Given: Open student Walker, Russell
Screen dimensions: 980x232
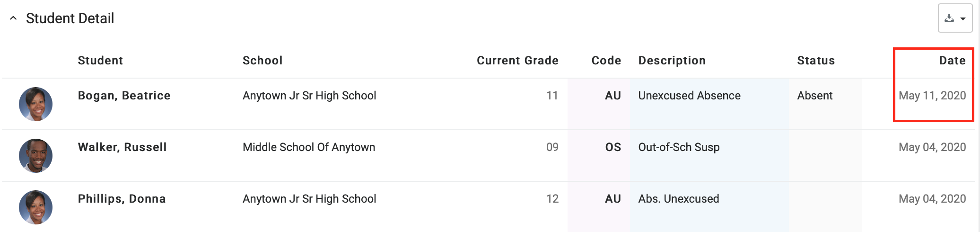Looking at the screenshot, I should click(x=122, y=147).
